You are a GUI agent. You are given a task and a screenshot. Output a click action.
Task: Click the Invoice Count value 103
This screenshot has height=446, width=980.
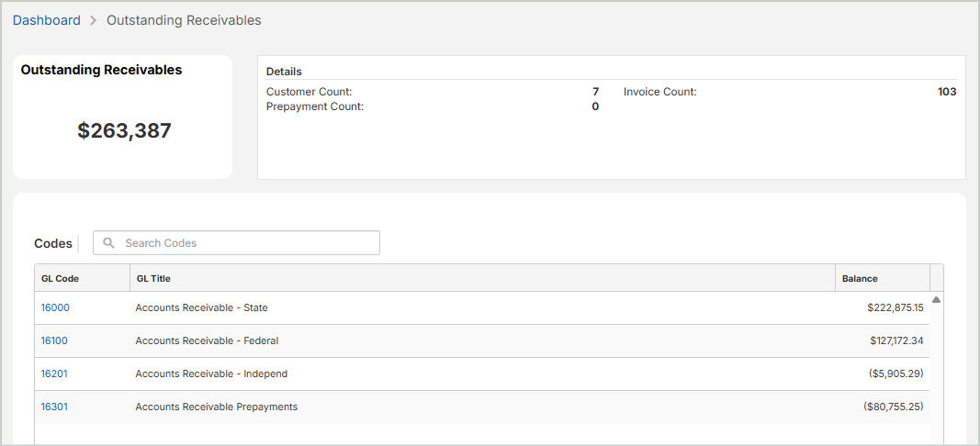pyautogui.click(x=946, y=92)
